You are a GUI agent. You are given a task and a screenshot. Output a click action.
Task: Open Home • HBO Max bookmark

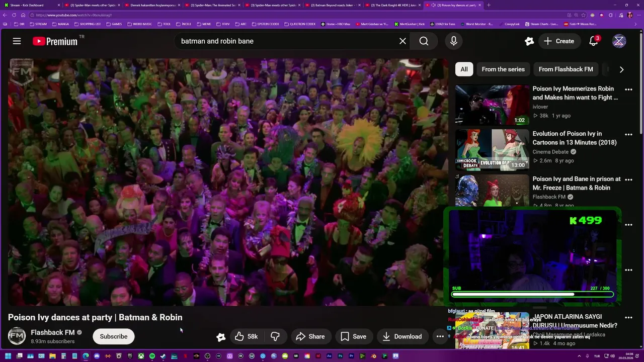tap(335, 24)
